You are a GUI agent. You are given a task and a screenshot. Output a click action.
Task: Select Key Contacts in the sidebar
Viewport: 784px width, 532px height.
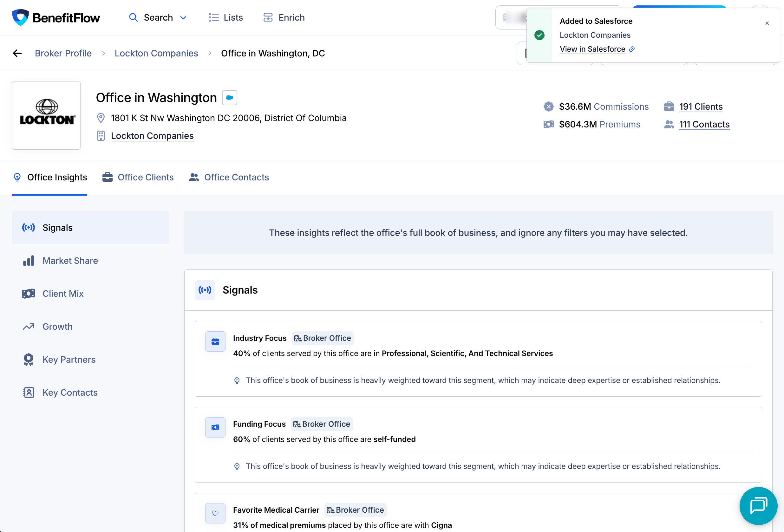pos(90,393)
